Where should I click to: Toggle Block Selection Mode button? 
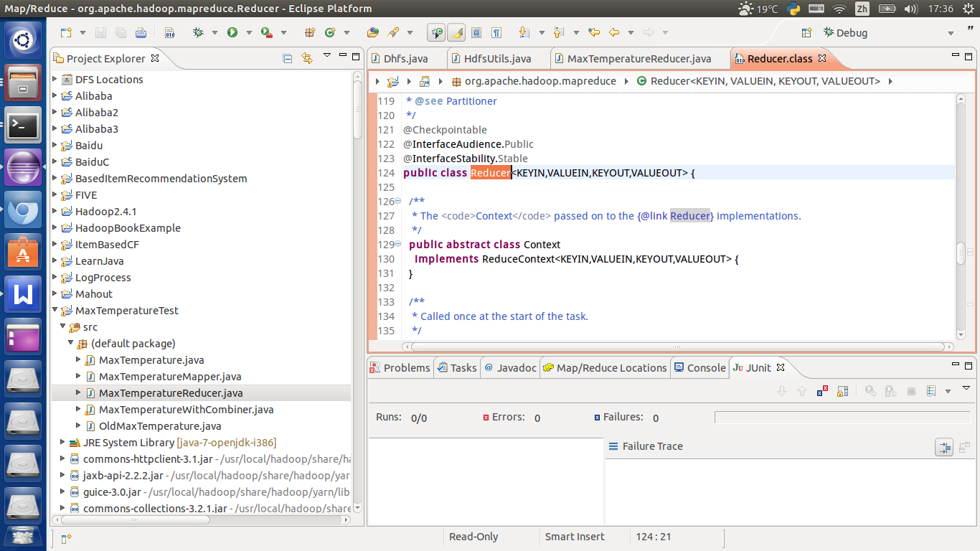(x=476, y=33)
